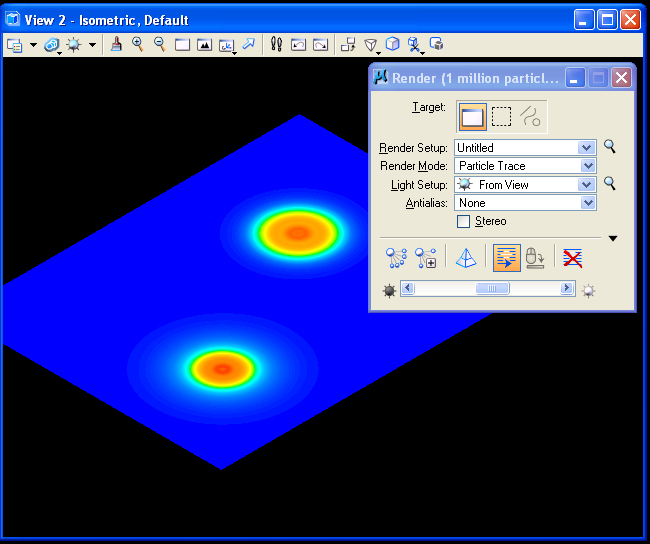Minimize the Render dialog

[x=575, y=78]
